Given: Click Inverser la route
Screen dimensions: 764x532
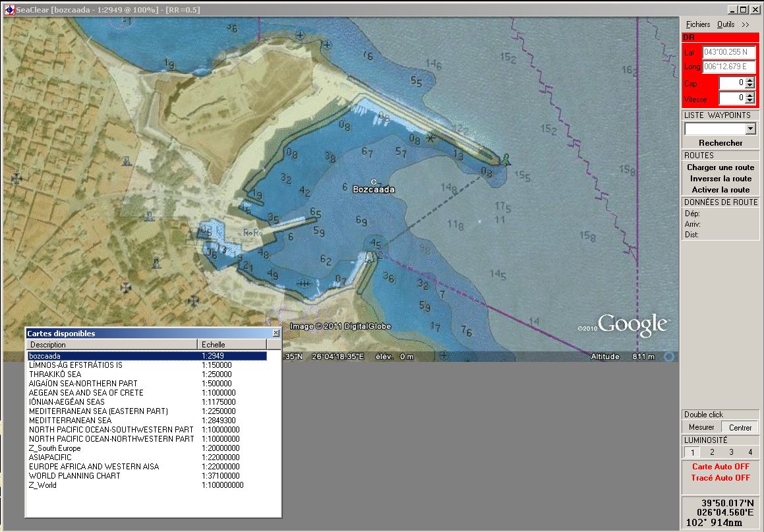Looking at the screenshot, I should tap(720, 178).
